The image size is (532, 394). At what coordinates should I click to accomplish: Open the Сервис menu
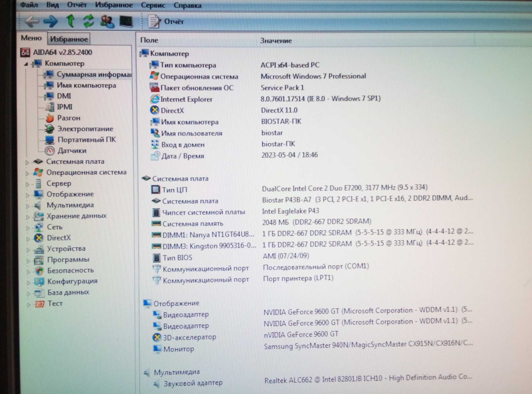(153, 5)
